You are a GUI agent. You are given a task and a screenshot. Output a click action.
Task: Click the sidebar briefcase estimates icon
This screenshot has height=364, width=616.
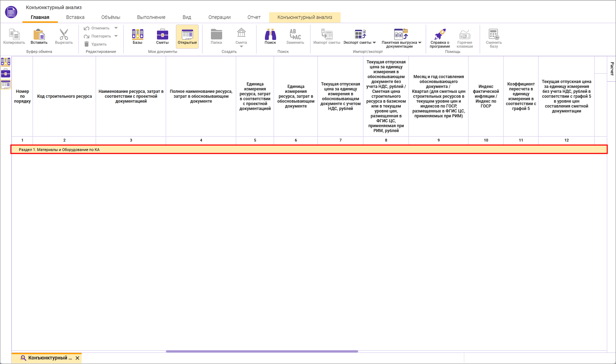[6, 73]
